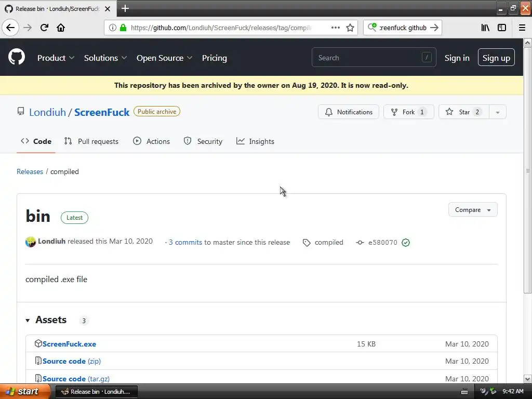This screenshot has height=399, width=532.
Task: Open the Firefox hamburger menu
Action: coord(522,28)
